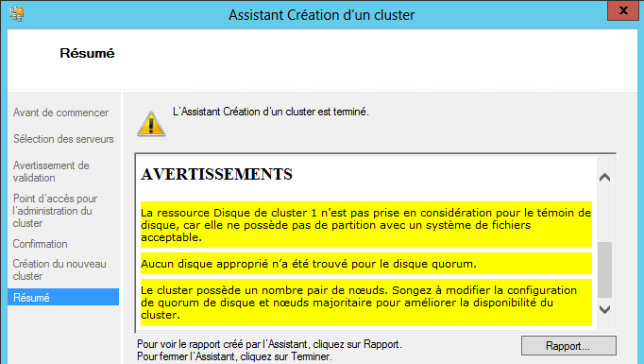644x364 pixels.
Task: Open the report with the Rapport... button
Action: pyautogui.click(x=568, y=346)
